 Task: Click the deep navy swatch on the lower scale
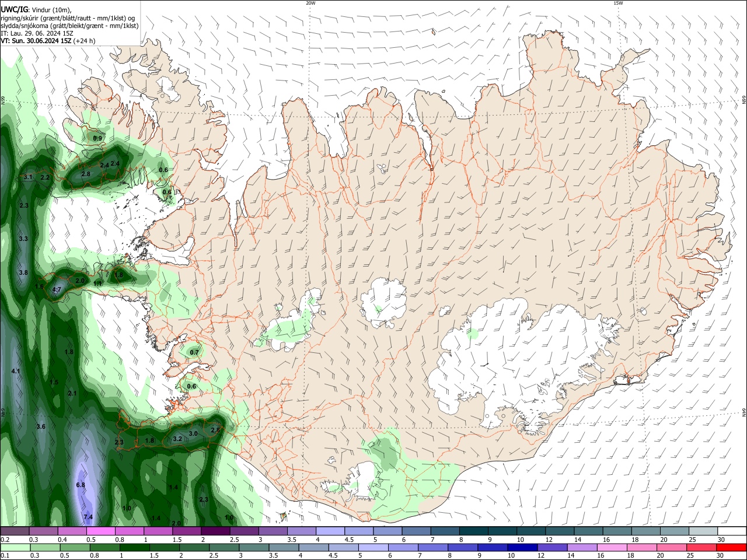click(x=521, y=547)
